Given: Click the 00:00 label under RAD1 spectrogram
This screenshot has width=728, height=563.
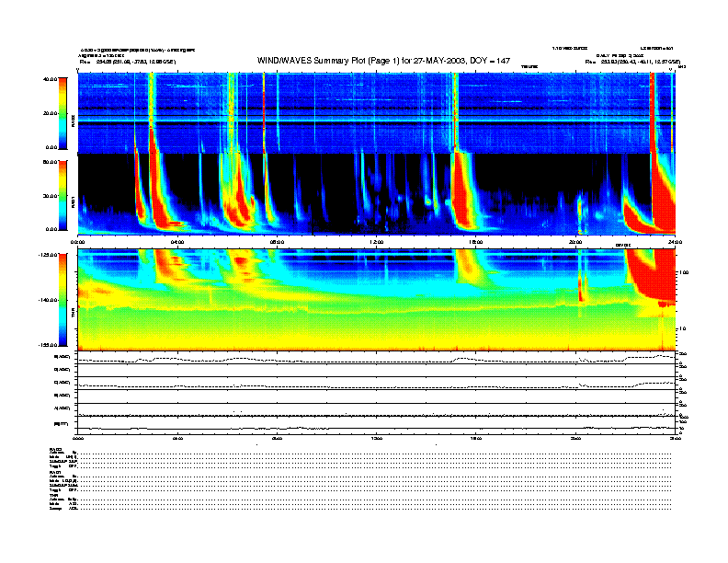Looking at the screenshot, I should (77, 242).
